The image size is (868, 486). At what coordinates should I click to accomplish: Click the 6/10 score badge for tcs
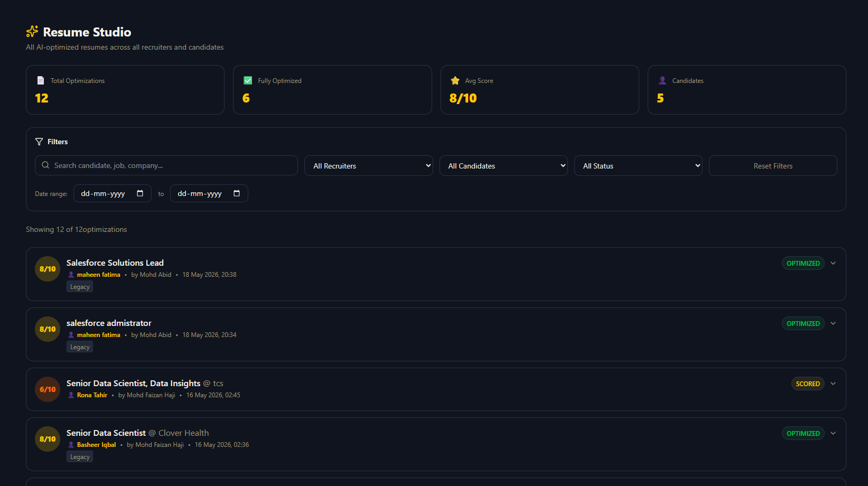48,389
